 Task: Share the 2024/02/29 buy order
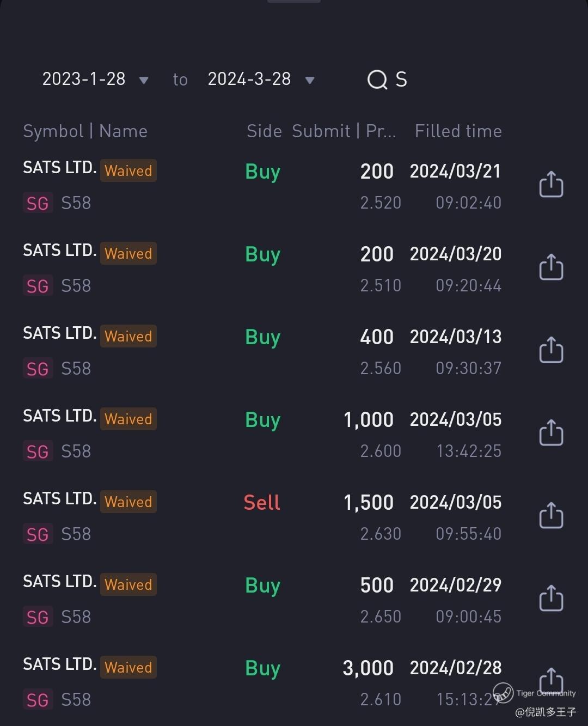pos(551,598)
